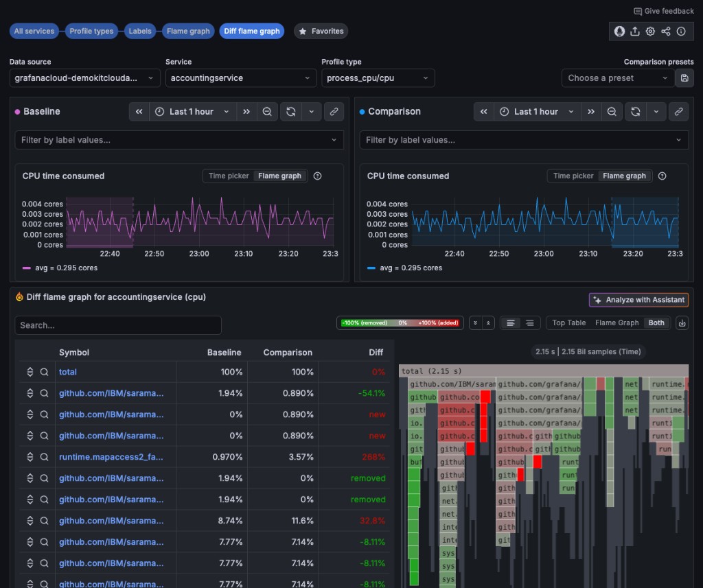The height and width of the screenshot is (588, 703).
Task: Toggle right-aligned text in flame graph
Action: [529, 323]
